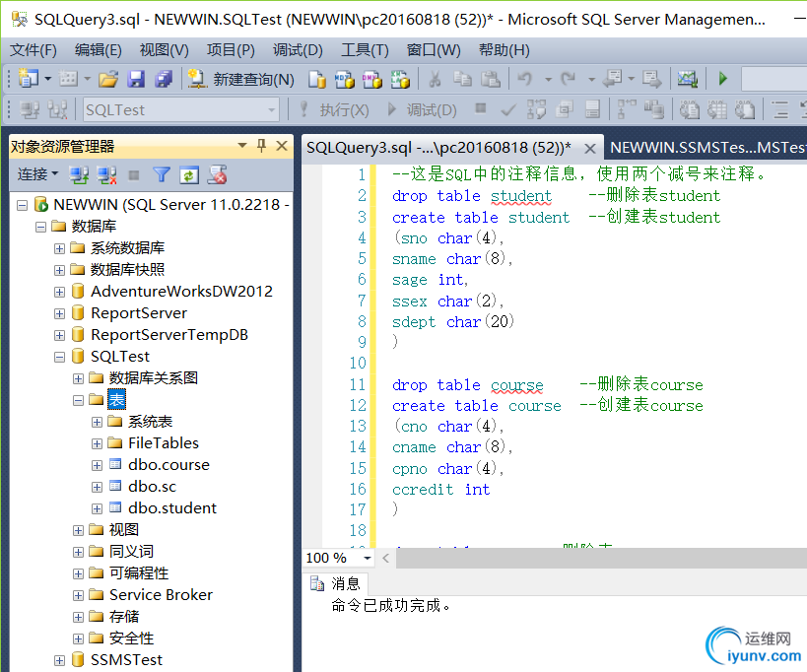The image size is (807, 672).
Task: Open the Tools (工具) menu
Action: [x=365, y=50]
